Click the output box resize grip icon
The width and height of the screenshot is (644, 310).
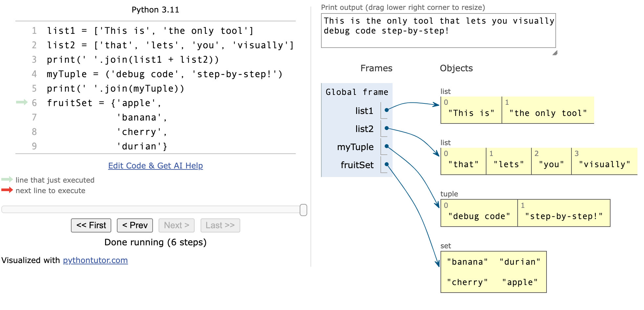555,53
